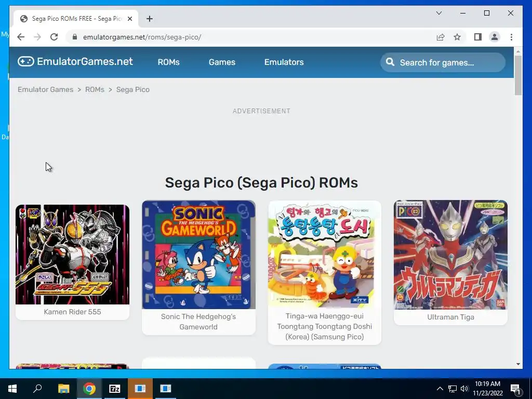Screen dimensions: 532x399
Task: Open the Games navigation menu
Action: [222, 62]
